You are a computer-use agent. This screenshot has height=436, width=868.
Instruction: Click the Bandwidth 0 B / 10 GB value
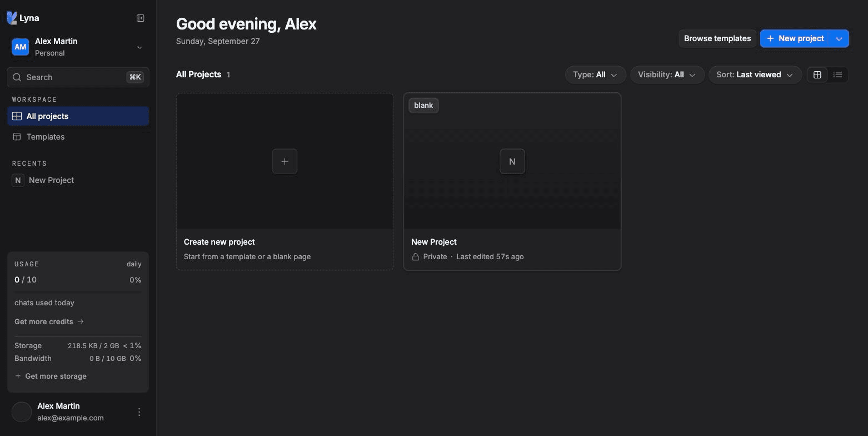107,359
